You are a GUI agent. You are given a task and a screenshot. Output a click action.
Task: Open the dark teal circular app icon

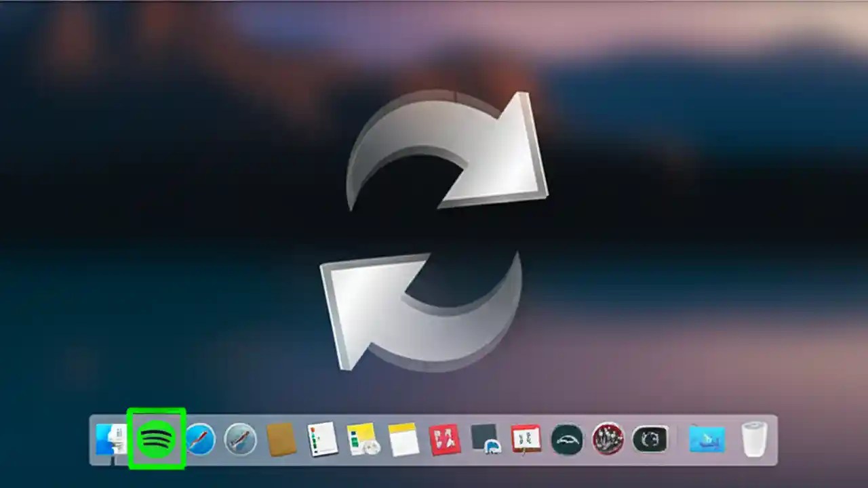[567, 439]
